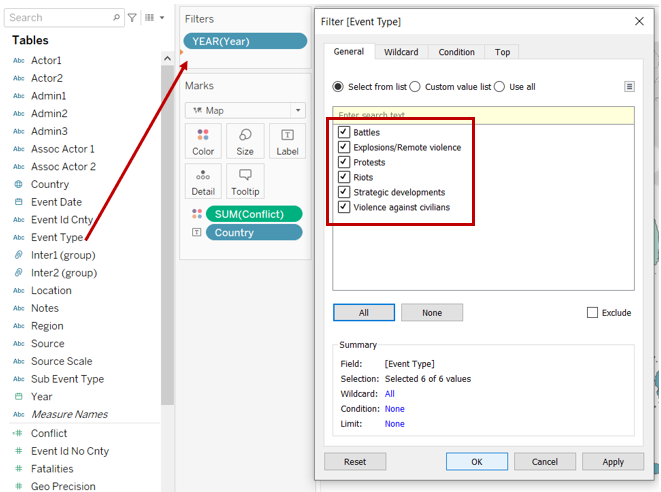661x492 pixels.
Task: Open the Map mark type dropdown
Action: pyautogui.click(x=245, y=110)
